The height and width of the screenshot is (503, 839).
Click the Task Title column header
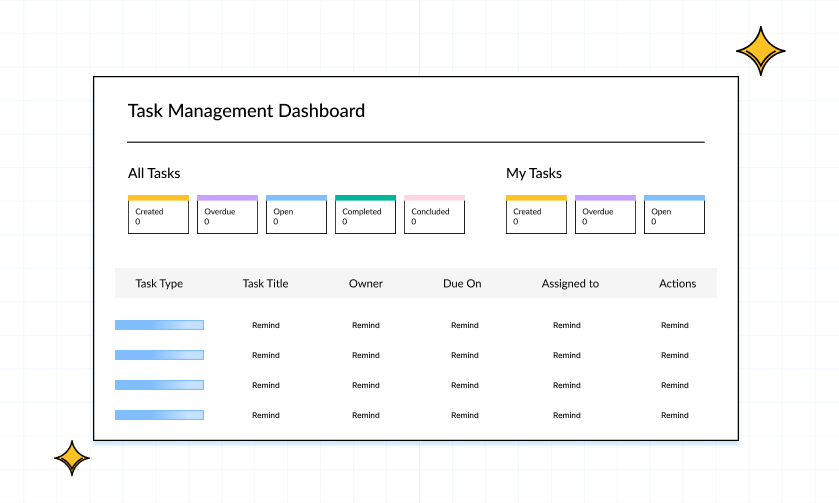point(265,284)
